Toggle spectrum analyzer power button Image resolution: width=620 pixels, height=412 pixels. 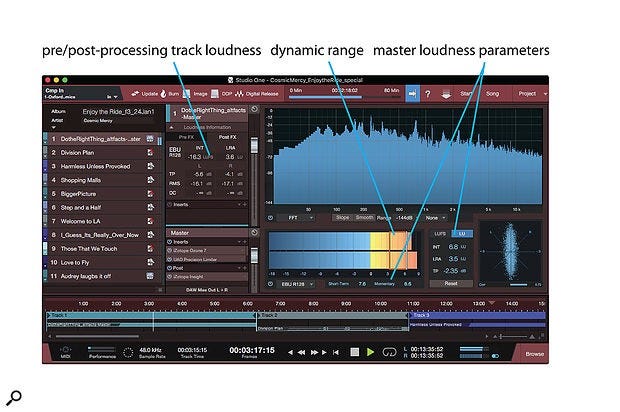pos(270,218)
